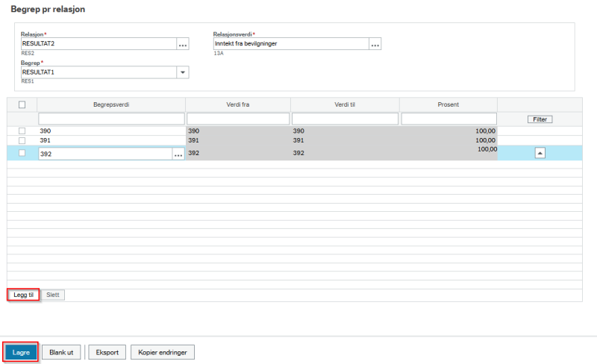Expand the Begrep RESULTAT1 dropdown

(x=183, y=72)
